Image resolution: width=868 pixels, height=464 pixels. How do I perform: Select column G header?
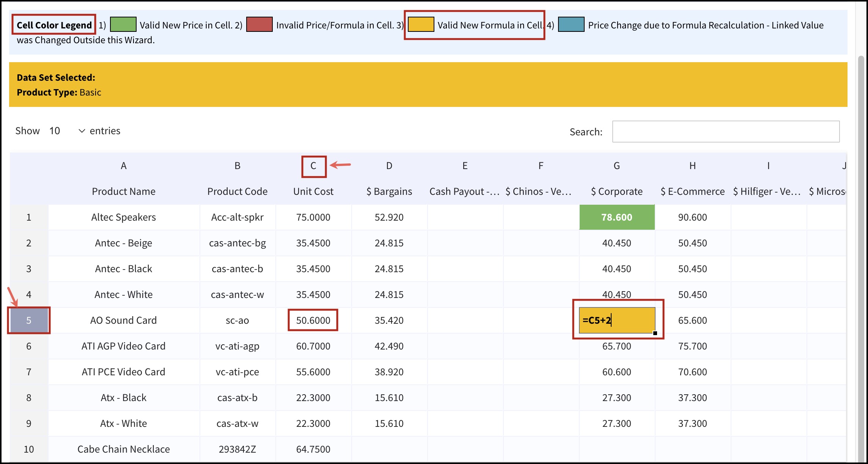click(617, 166)
